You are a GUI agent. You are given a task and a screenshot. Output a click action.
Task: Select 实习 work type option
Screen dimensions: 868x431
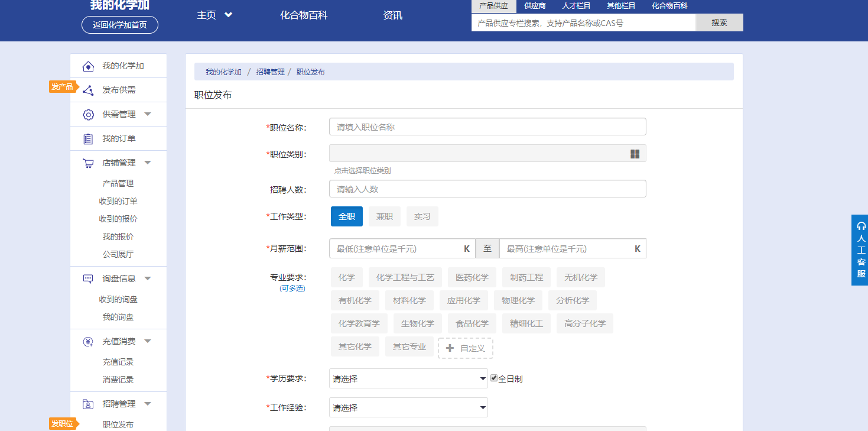click(422, 216)
